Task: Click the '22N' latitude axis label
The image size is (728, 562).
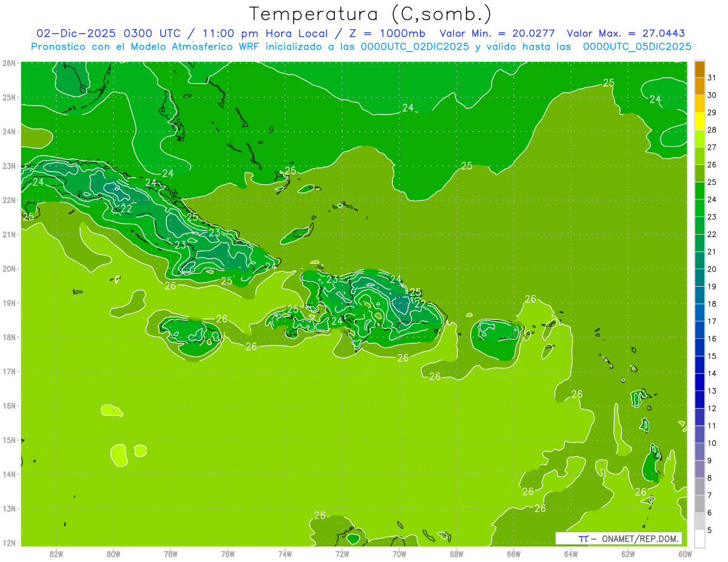Action: point(9,200)
